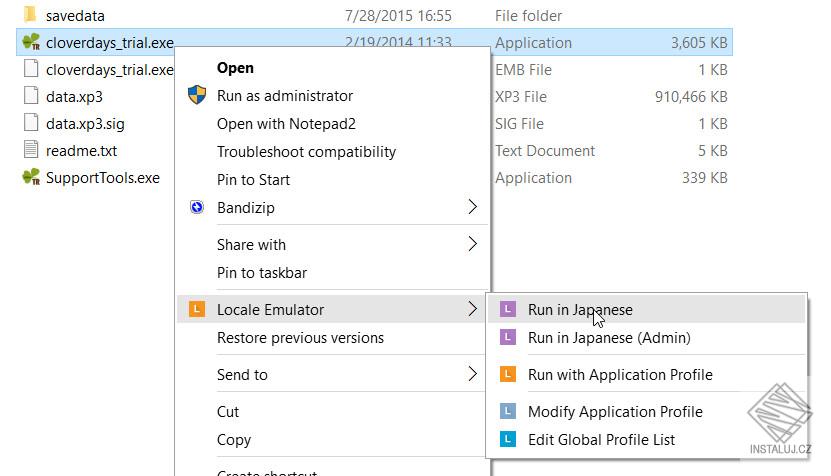Choose Open with Notepad2
Viewport: 831px width, 476px height.
(286, 124)
